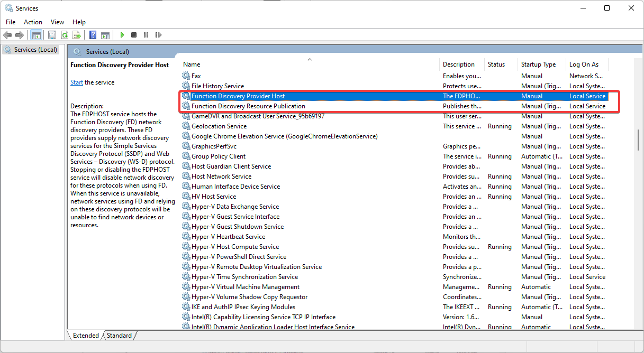Image resolution: width=644 pixels, height=353 pixels.
Task: Click the gear icon beside File History Service
Action: click(x=186, y=86)
